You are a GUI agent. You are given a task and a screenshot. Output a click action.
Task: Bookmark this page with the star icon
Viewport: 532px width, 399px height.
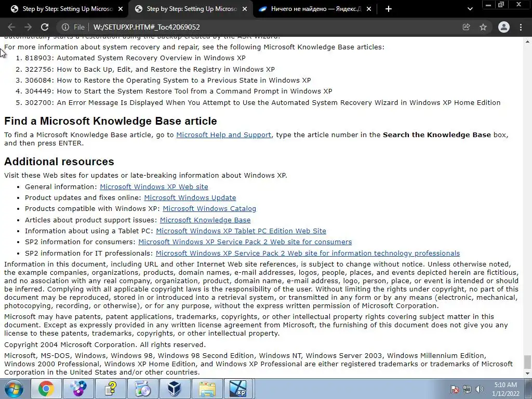[483, 27]
